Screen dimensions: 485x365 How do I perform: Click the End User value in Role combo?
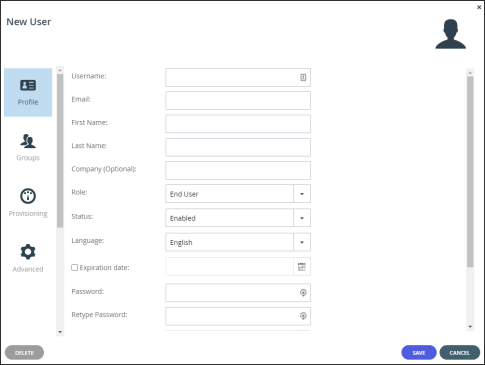coord(184,194)
